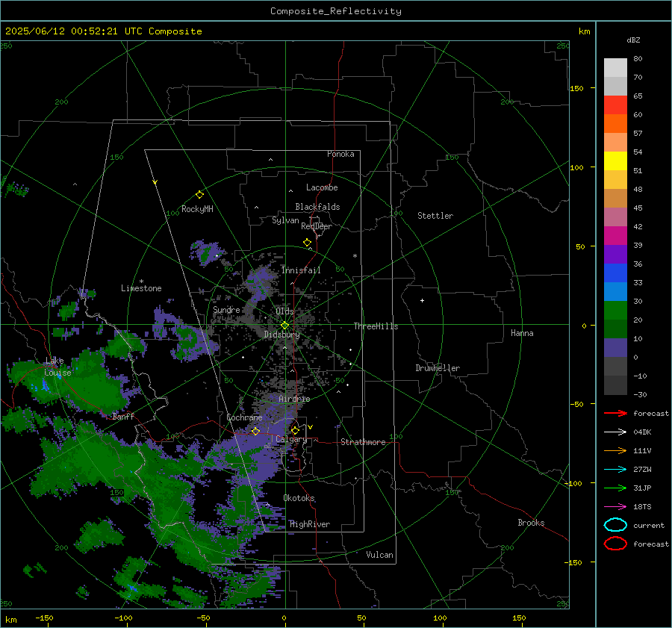Select the Brooks label
Image resolution: width=672 pixels, height=628 pixels.
click(531, 523)
